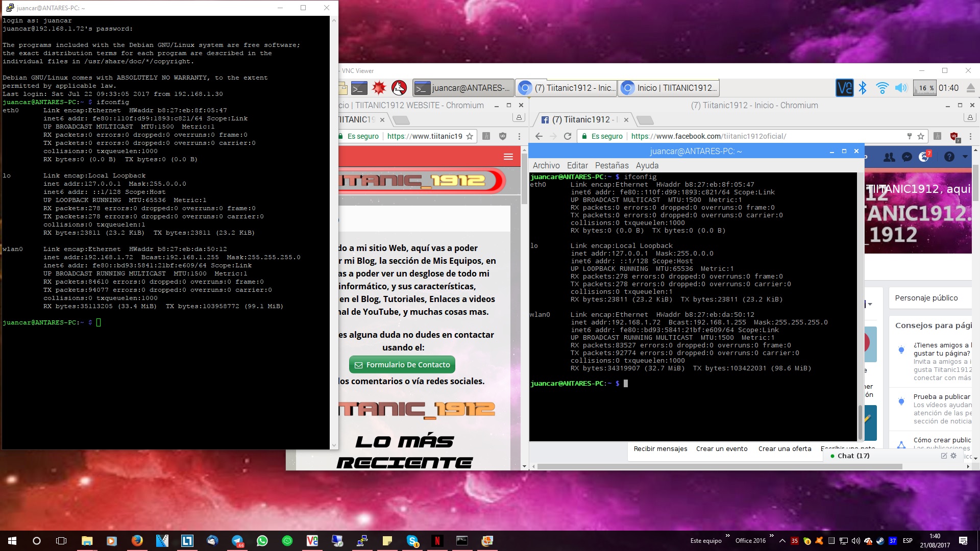Open the VNC Server tray icon in Pi panel

coord(844,88)
